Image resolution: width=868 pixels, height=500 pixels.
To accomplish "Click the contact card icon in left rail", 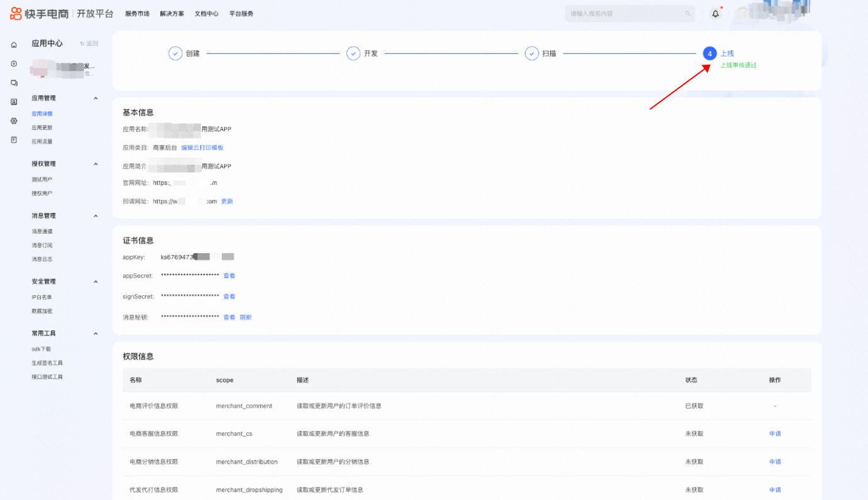I will [x=14, y=102].
